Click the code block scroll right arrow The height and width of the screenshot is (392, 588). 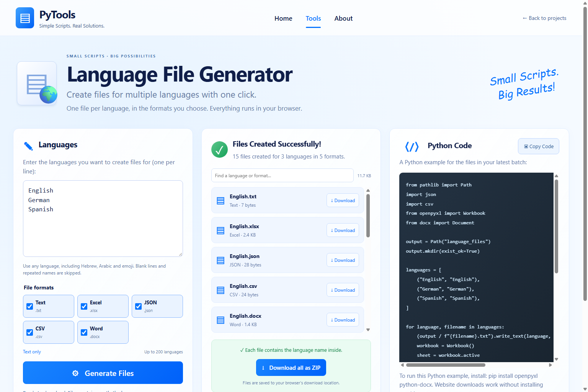tap(550, 365)
